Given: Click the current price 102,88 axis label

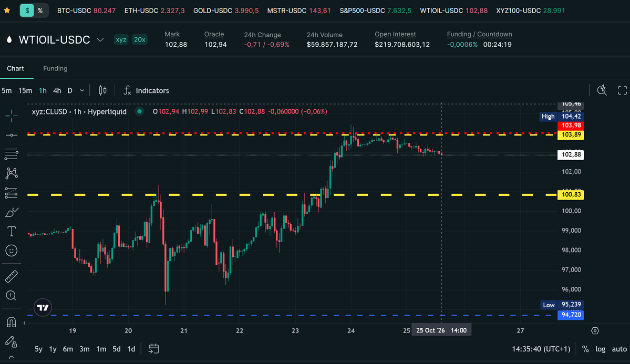Looking at the screenshot, I should coord(571,154).
